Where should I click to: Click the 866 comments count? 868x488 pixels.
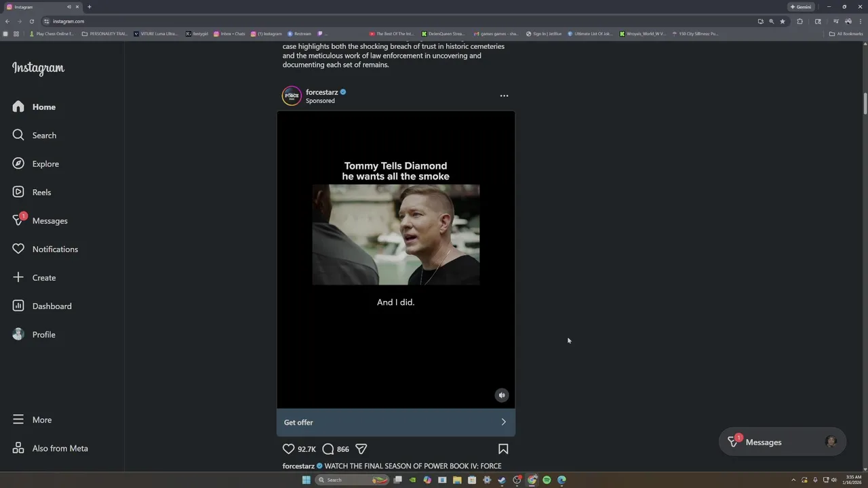pos(343,449)
